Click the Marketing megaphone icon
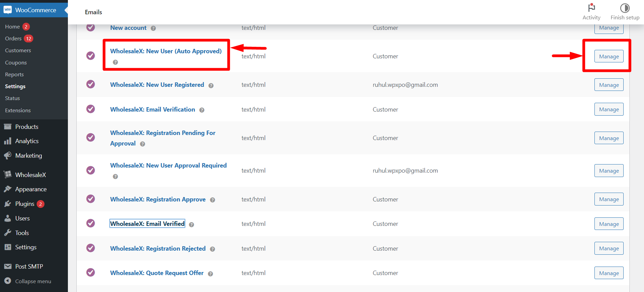The width and height of the screenshot is (644, 292). (x=7, y=155)
